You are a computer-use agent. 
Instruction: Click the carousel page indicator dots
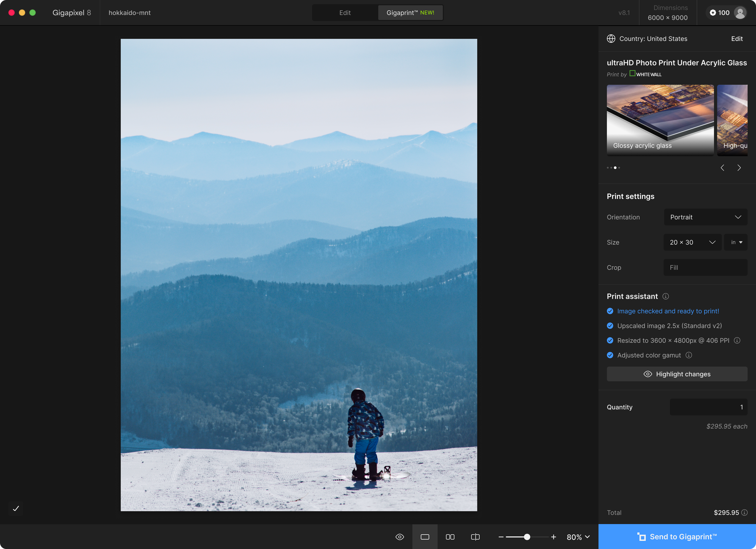coord(613,168)
